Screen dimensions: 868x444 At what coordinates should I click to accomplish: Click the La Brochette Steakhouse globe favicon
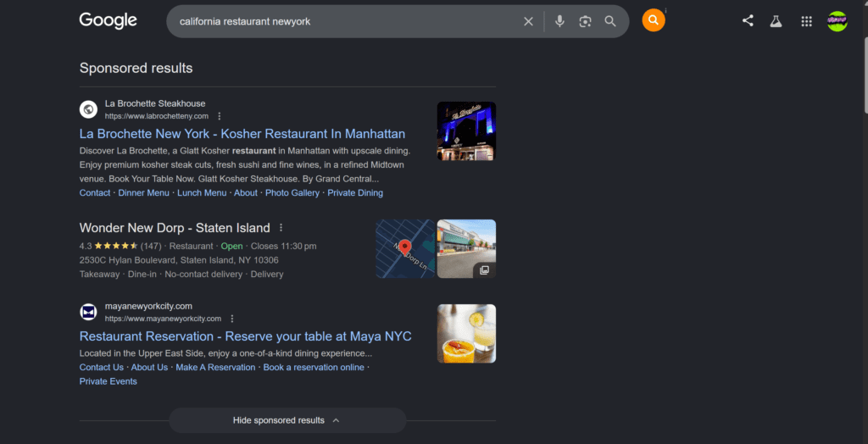click(88, 109)
